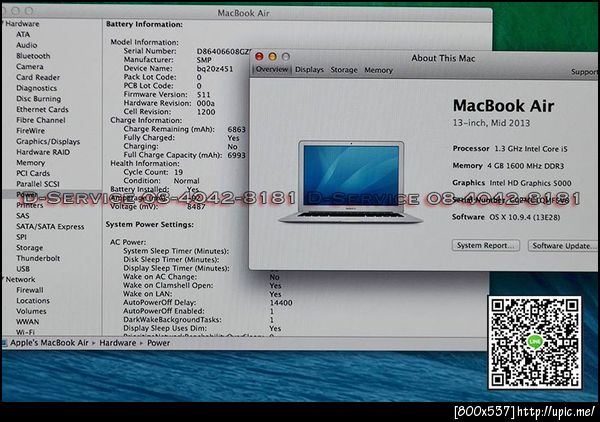
Task: Select SAS in the sidebar
Action: click(x=23, y=216)
